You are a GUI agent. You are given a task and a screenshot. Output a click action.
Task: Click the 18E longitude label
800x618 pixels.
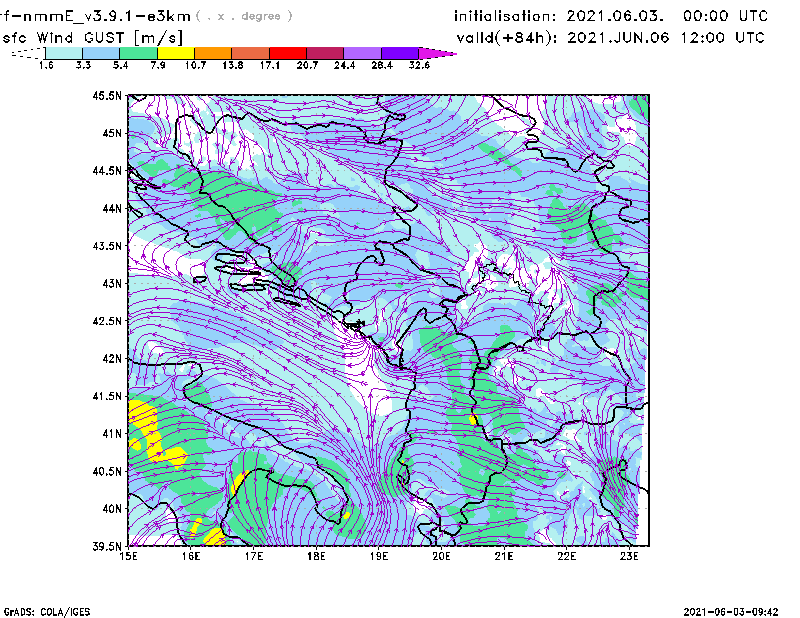click(316, 556)
